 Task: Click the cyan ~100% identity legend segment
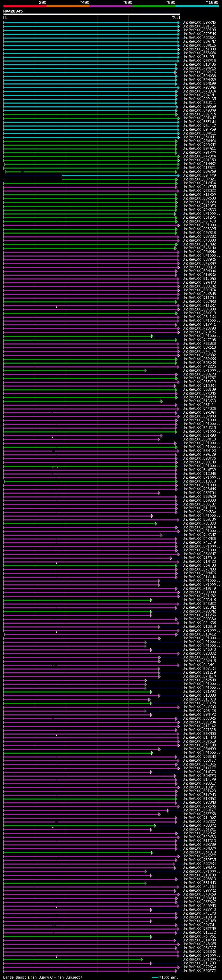click(197, 6)
